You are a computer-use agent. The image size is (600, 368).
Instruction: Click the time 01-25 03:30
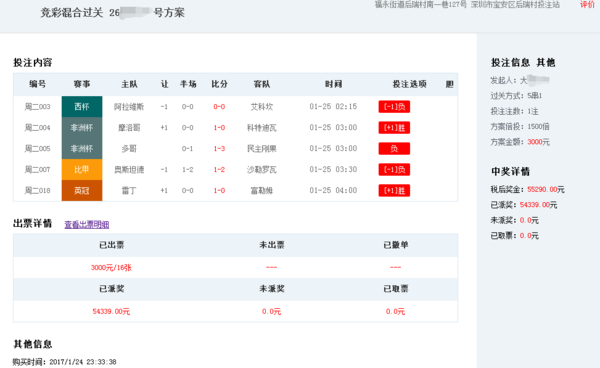[x=333, y=169]
